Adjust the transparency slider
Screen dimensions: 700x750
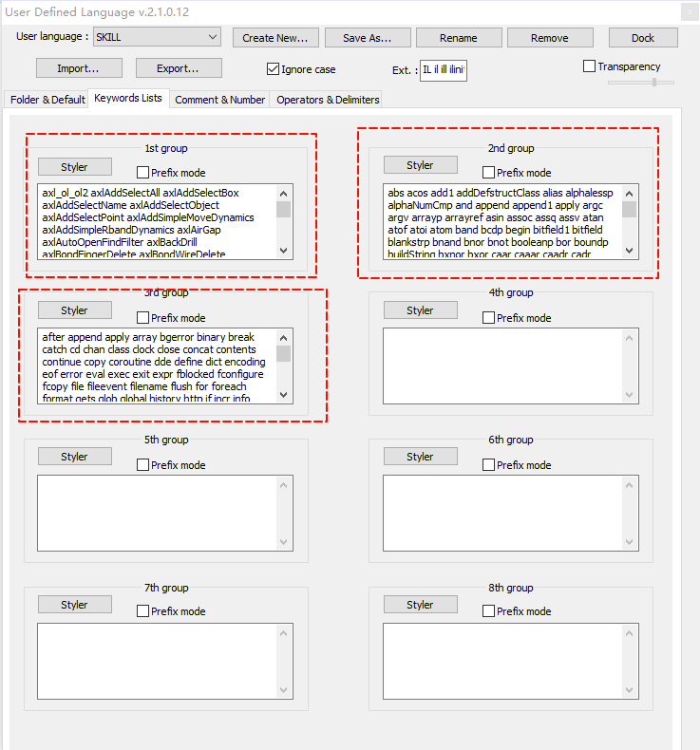coord(653,83)
